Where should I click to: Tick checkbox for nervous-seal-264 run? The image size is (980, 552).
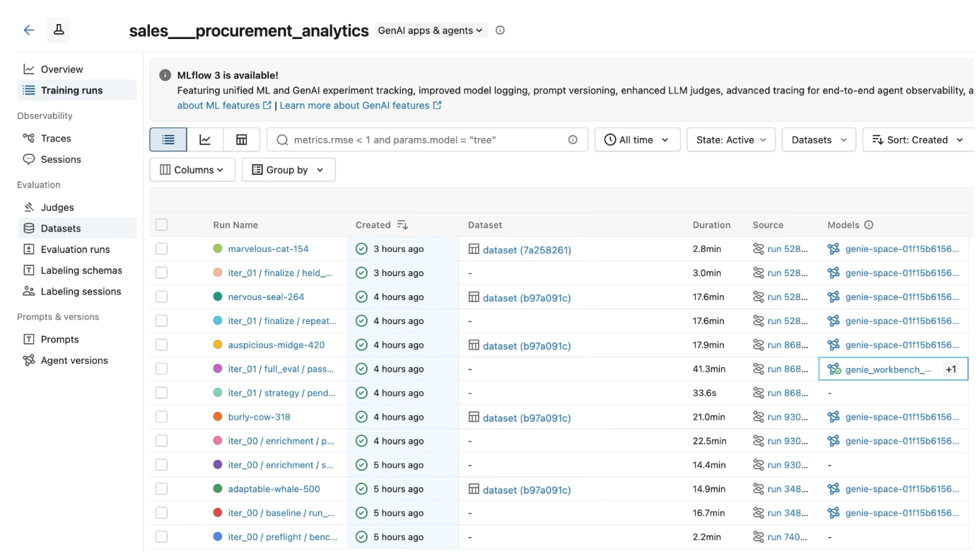(x=162, y=297)
